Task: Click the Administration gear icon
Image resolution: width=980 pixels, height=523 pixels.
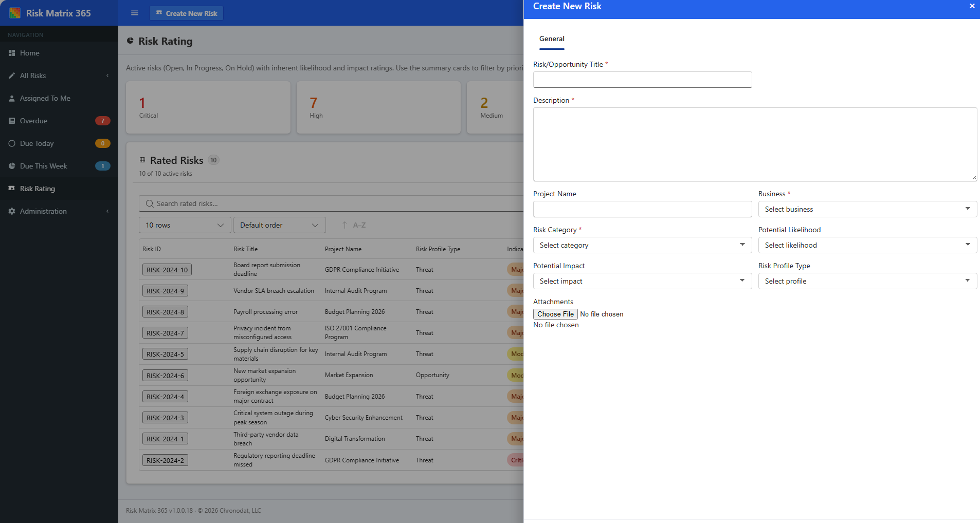Action: 12,211
